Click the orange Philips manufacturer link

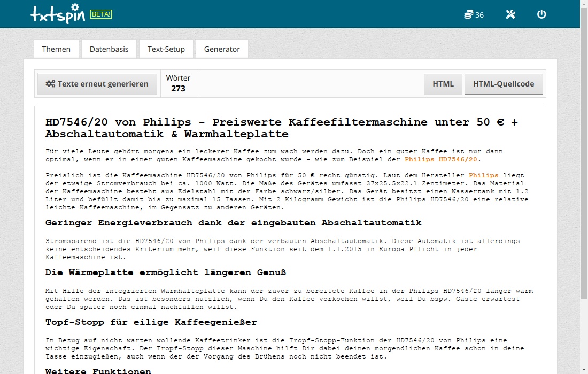[483, 175]
